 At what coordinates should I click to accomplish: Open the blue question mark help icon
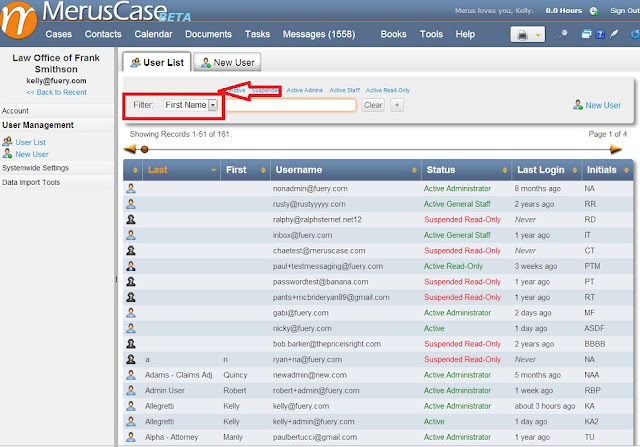point(600,34)
